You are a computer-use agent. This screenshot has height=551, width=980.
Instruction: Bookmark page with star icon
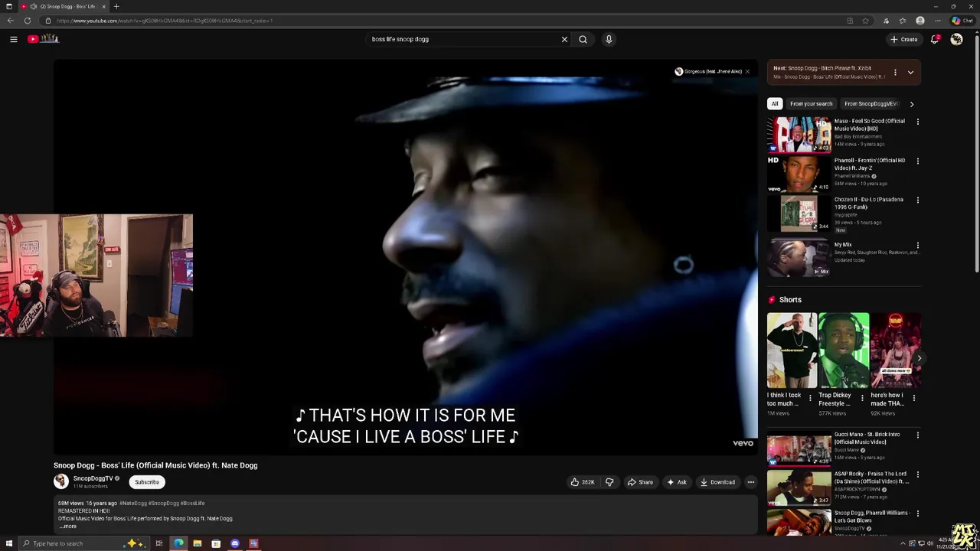pos(865,21)
